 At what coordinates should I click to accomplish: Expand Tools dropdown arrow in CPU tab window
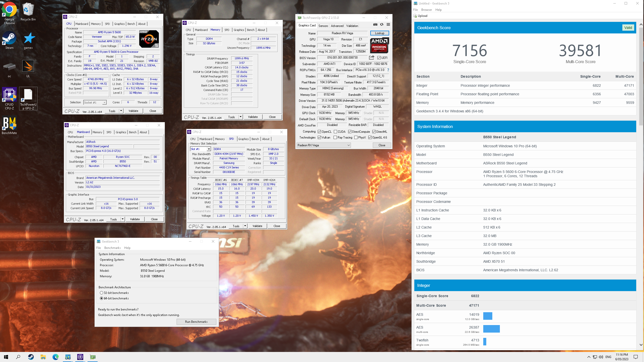pos(121,111)
